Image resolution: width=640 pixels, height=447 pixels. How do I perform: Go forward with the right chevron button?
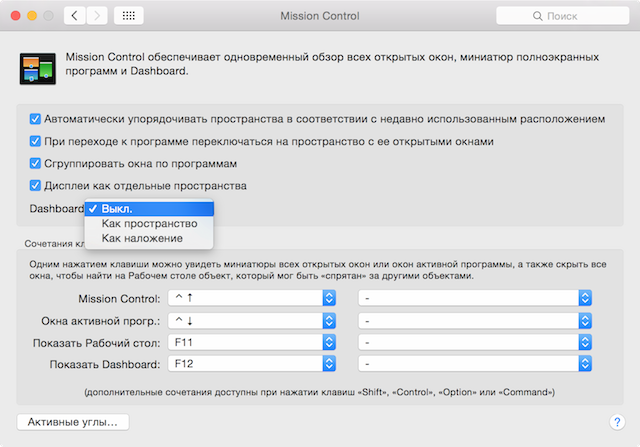pos(97,16)
